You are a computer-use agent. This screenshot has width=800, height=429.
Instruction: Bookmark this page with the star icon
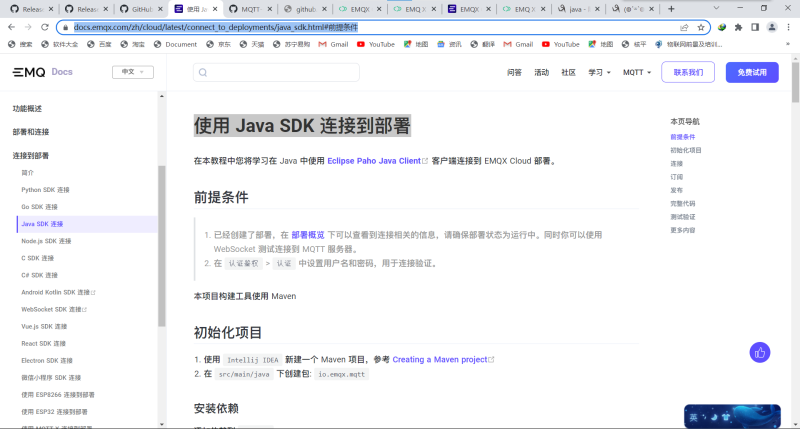click(701, 27)
